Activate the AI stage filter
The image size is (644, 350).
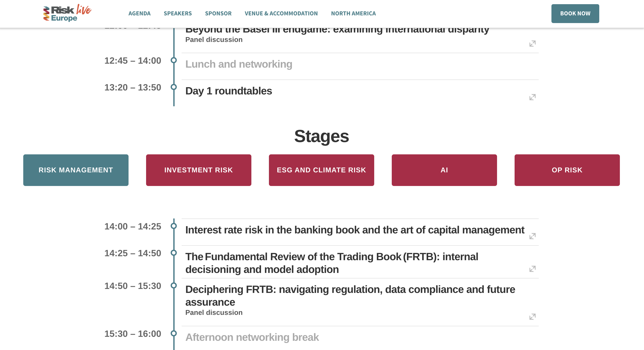tap(444, 170)
